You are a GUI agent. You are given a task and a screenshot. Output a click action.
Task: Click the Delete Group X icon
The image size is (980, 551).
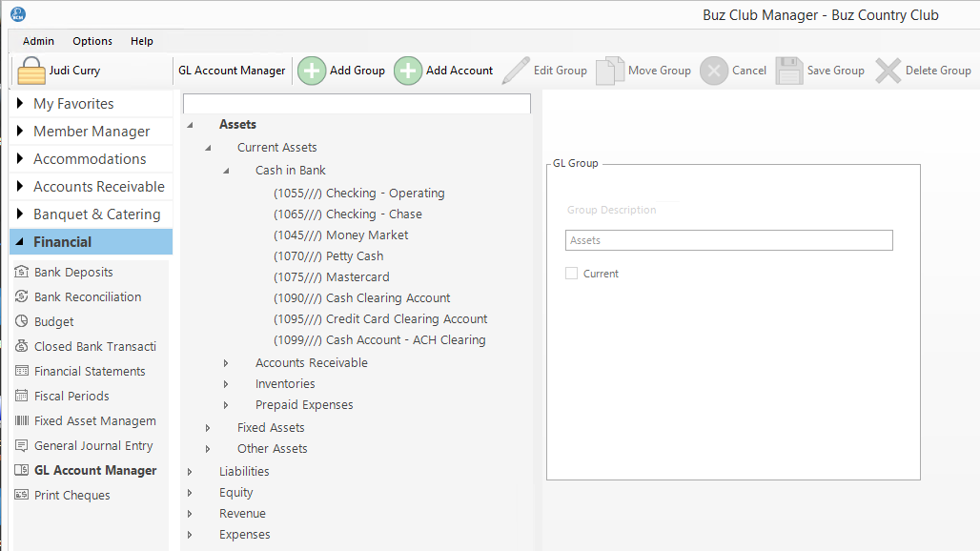coord(888,71)
